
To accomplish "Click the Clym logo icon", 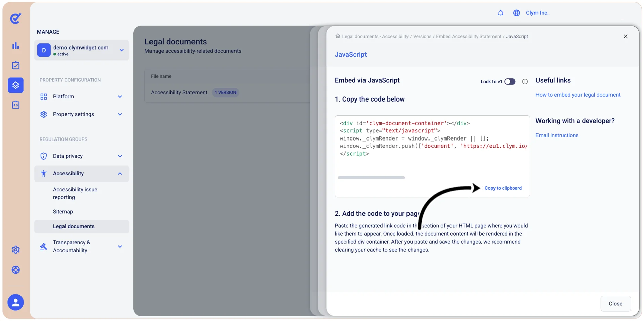I will (15, 18).
